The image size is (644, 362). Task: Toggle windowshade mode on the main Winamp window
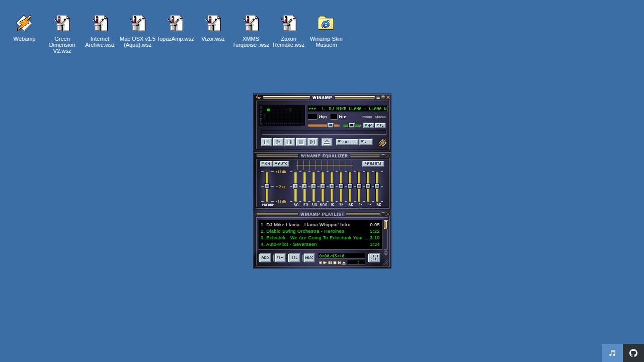click(x=383, y=98)
